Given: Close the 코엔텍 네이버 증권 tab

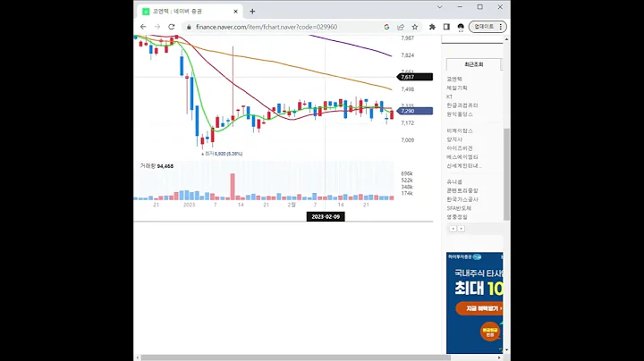Looking at the screenshot, I should [x=236, y=12].
